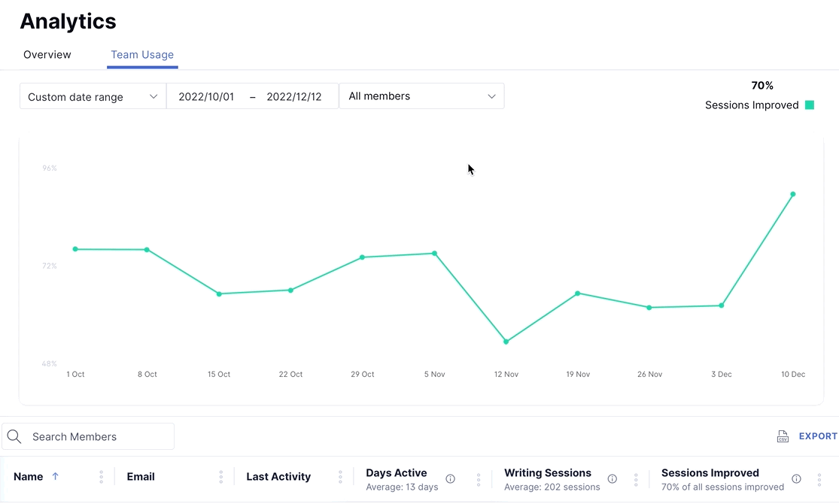Click the Search Members input field
This screenshot has width=839, height=504.
click(98, 436)
